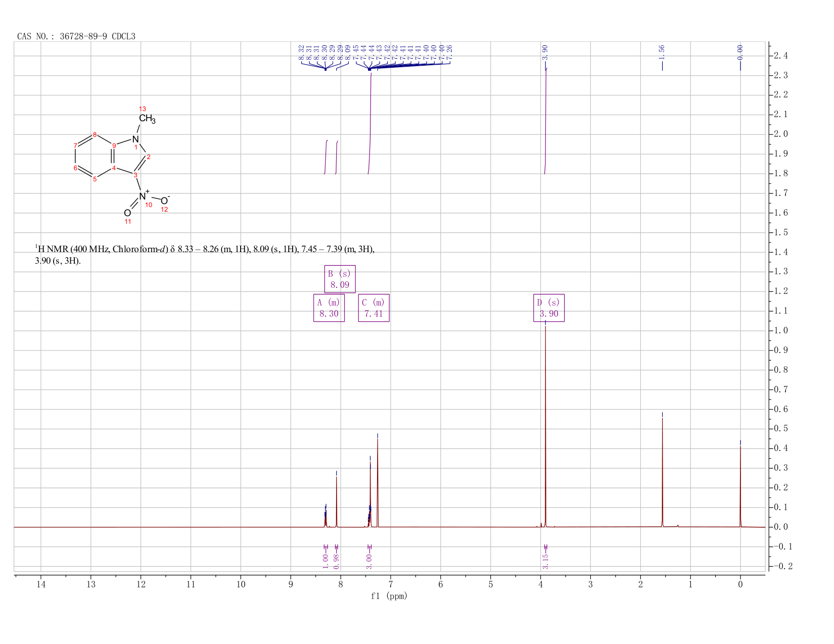Click the ring N atom labeled 1
Viewport: 834px width, 644px height.
135,139
